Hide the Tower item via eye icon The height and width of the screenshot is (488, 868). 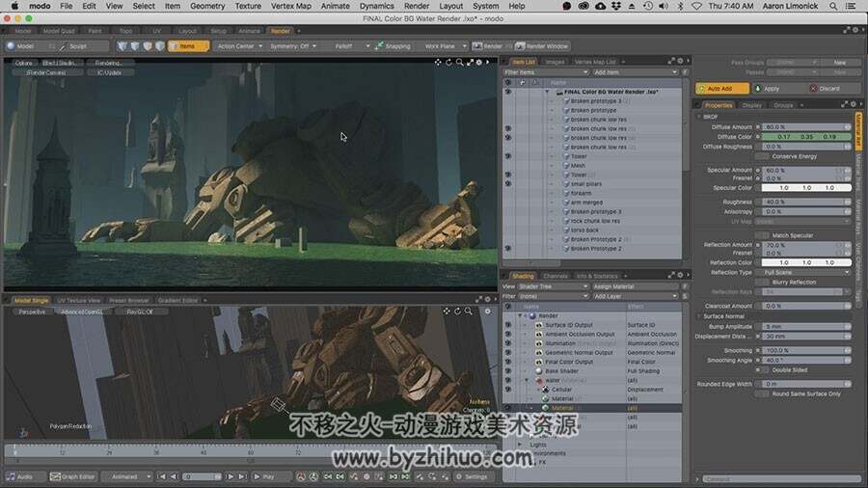(507, 156)
